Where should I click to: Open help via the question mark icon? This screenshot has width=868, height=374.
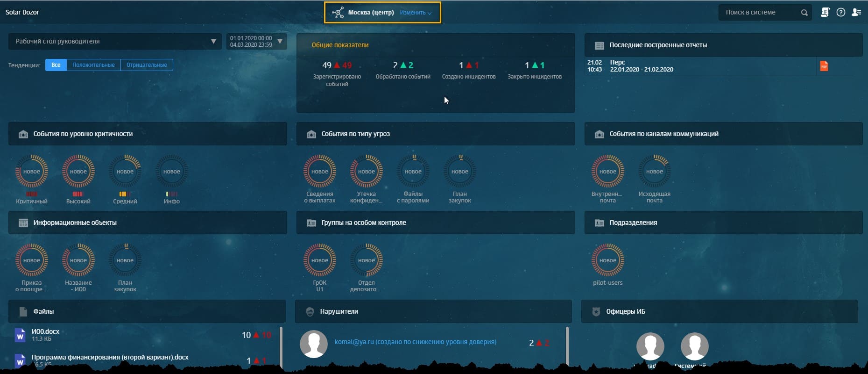pos(841,13)
